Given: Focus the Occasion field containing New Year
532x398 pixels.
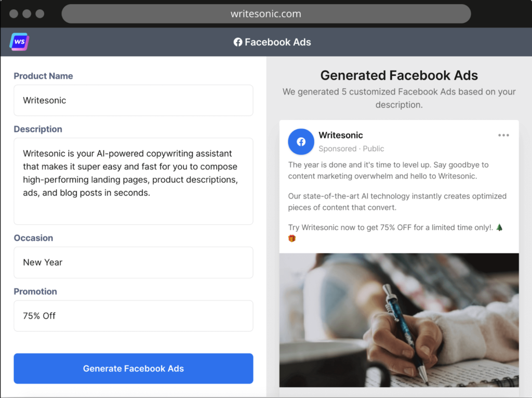Looking at the screenshot, I should pos(134,262).
